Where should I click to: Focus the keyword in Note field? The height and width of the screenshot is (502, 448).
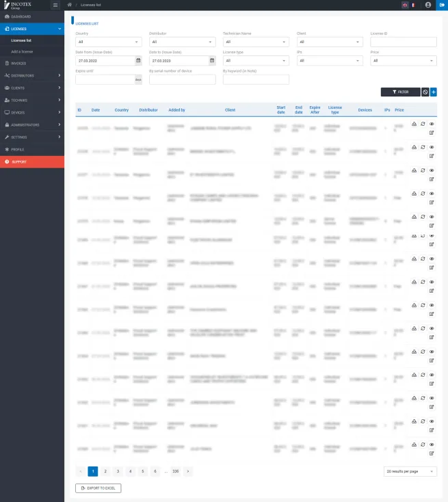click(x=256, y=79)
